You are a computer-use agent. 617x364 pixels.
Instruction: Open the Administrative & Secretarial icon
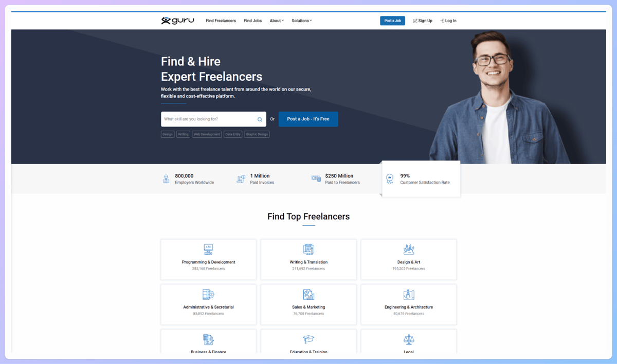pos(208,295)
